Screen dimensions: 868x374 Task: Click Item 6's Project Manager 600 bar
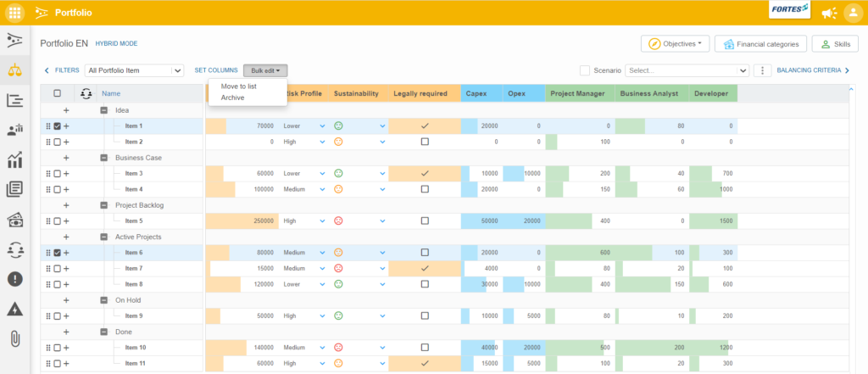[580, 252]
